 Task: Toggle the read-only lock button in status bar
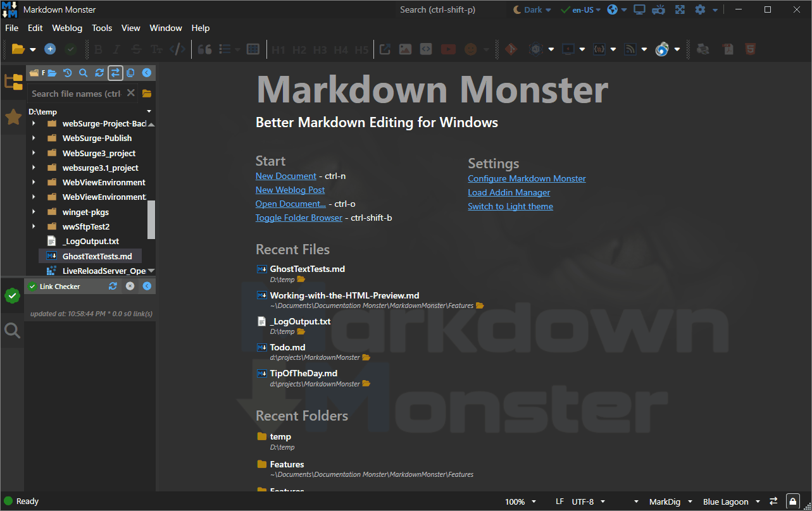pyautogui.click(x=793, y=501)
